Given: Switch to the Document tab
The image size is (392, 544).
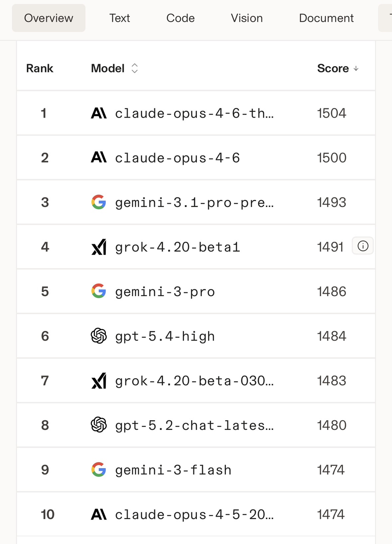Looking at the screenshot, I should [326, 18].
